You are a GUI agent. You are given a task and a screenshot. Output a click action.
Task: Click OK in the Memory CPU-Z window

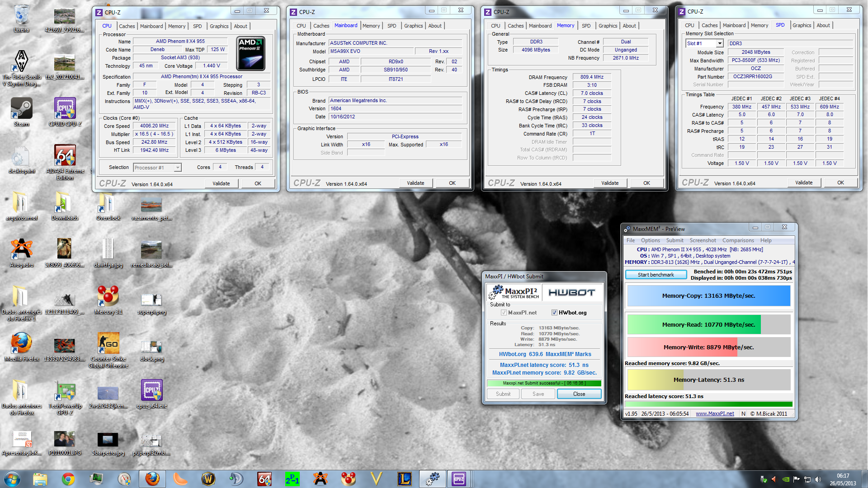click(x=646, y=183)
